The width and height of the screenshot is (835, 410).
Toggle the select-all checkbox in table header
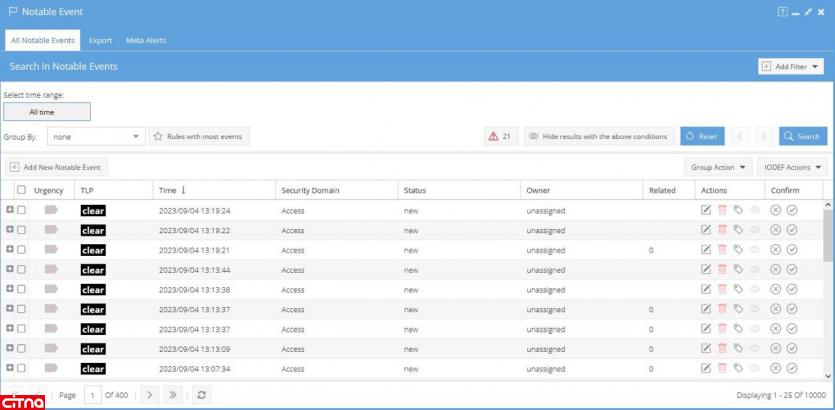(21, 190)
